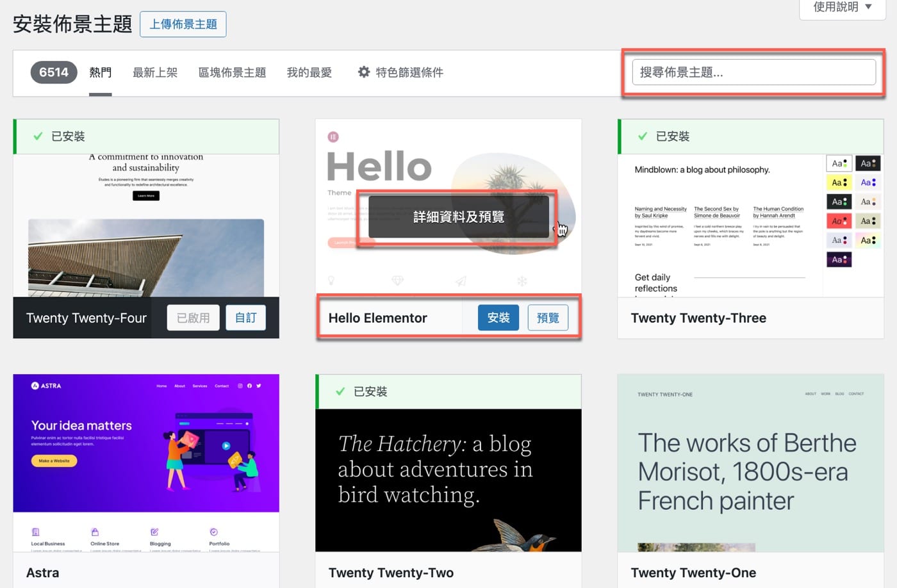
Task: Open the Astra theme screenshot
Action: coord(146,462)
